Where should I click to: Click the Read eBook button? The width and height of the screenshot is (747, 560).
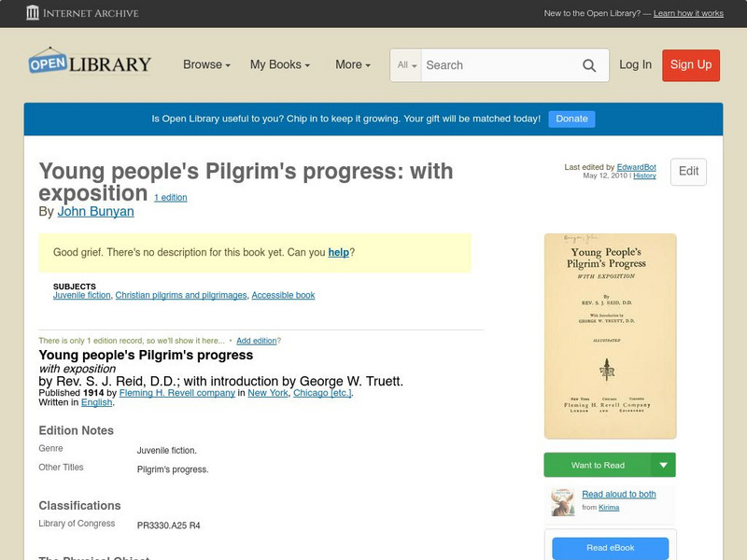(610, 548)
